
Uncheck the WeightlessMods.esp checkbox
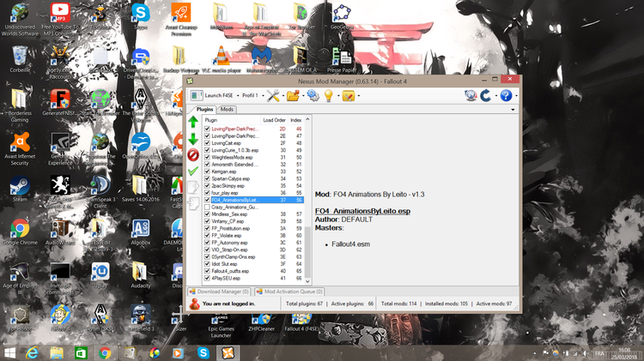click(x=207, y=157)
